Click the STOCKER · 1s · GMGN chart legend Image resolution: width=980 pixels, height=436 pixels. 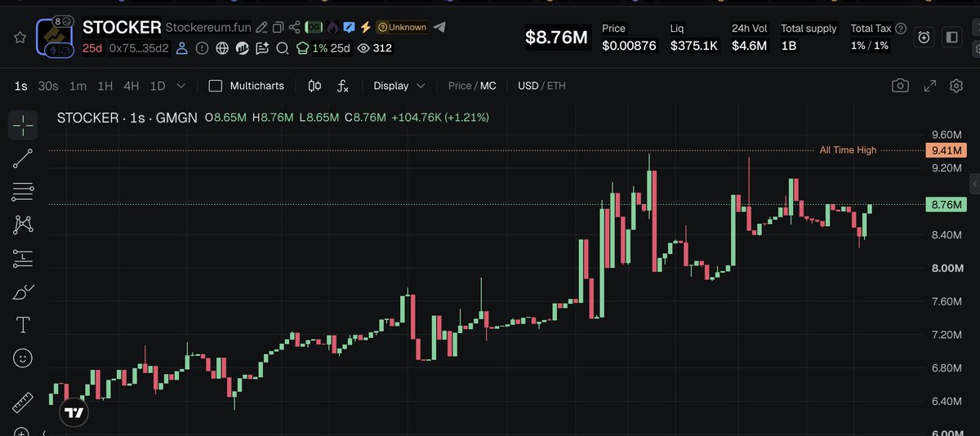click(127, 118)
